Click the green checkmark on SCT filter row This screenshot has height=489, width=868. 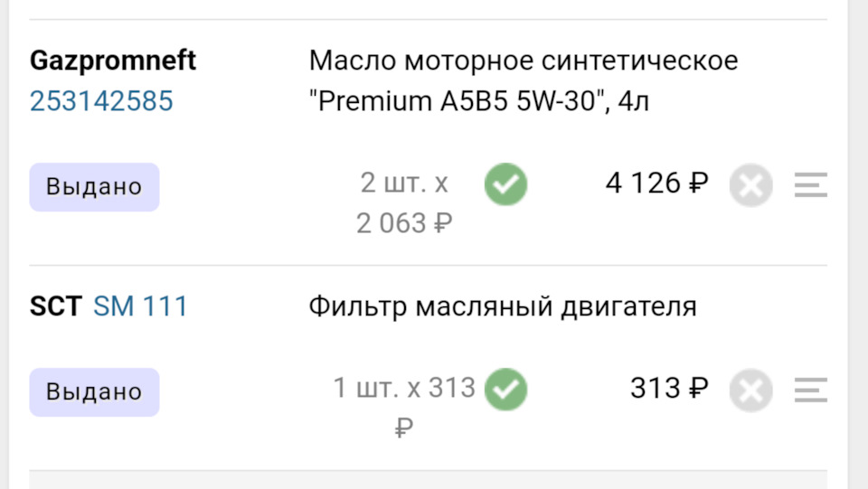pyautogui.click(x=505, y=390)
